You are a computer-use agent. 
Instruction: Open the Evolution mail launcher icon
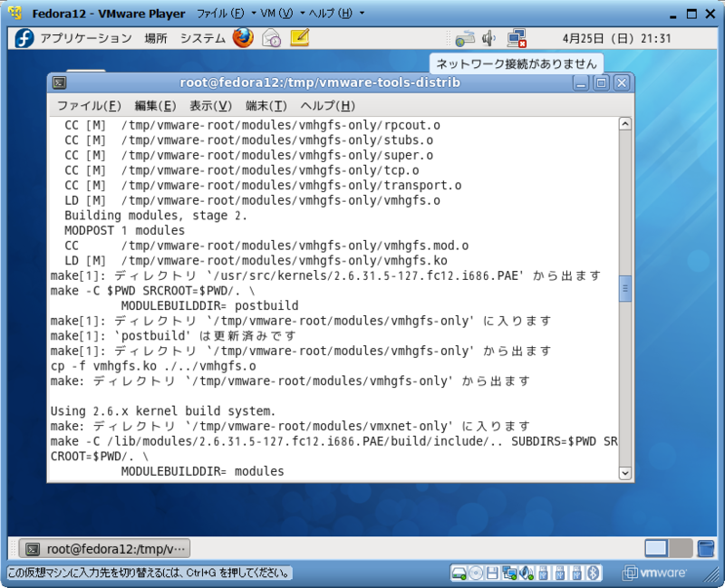coord(271,38)
